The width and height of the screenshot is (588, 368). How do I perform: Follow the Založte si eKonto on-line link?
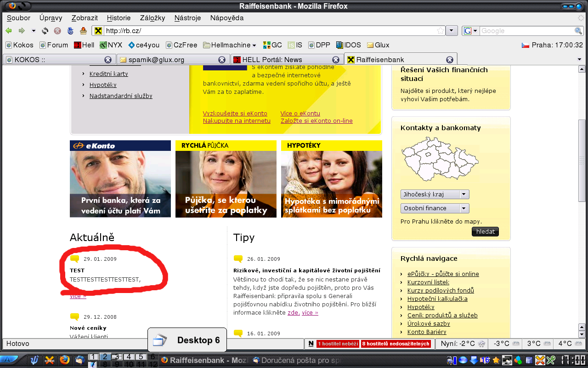[x=317, y=121]
